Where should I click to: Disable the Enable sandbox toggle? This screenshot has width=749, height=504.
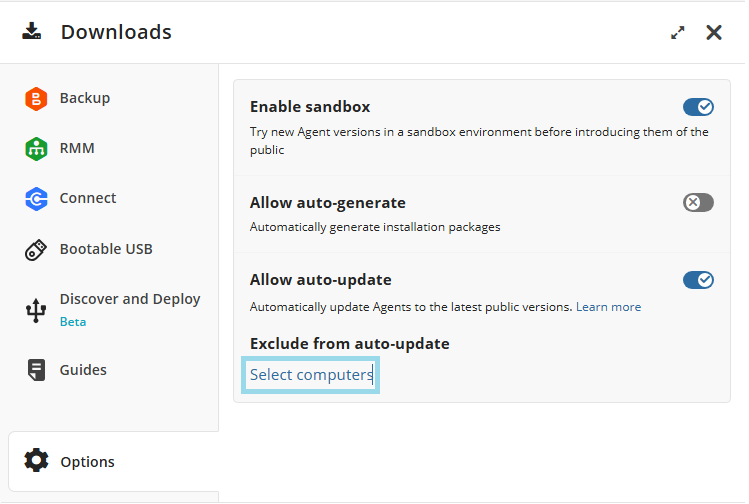(x=698, y=107)
